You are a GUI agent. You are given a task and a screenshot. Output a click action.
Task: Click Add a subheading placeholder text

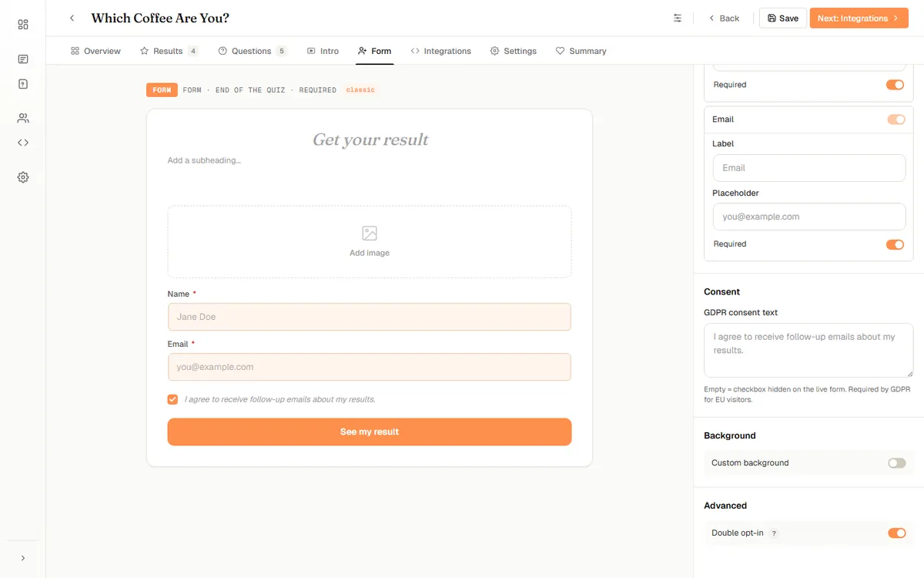tap(204, 160)
